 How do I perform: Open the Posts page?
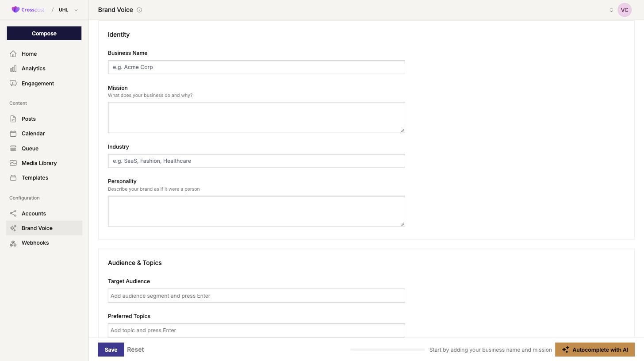pyautogui.click(x=29, y=119)
